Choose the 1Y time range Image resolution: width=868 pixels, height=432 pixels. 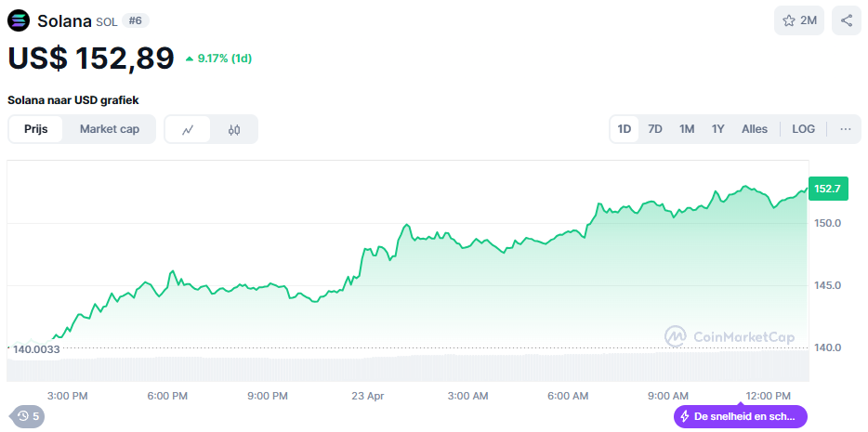tap(718, 129)
